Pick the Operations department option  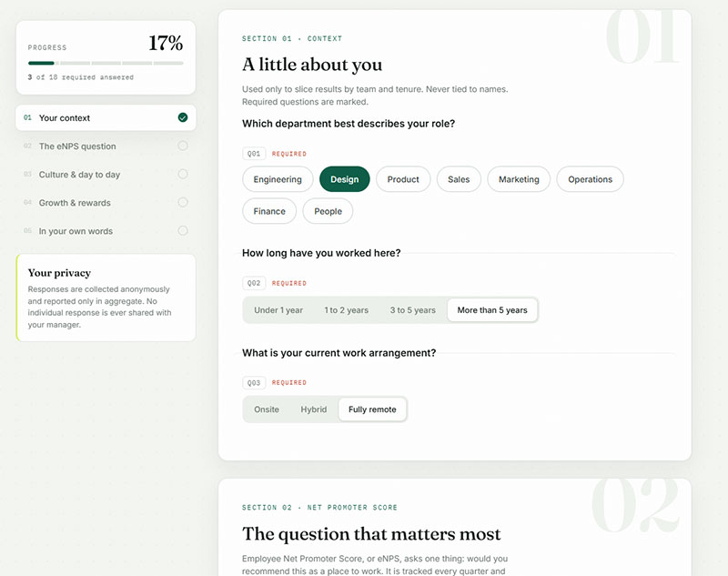pyautogui.click(x=590, y=179)
